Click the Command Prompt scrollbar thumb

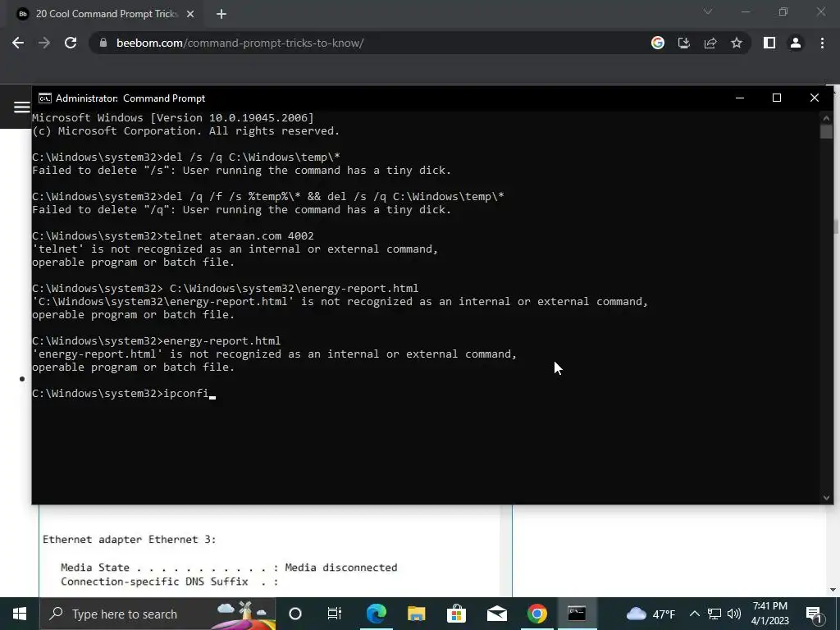826,131
